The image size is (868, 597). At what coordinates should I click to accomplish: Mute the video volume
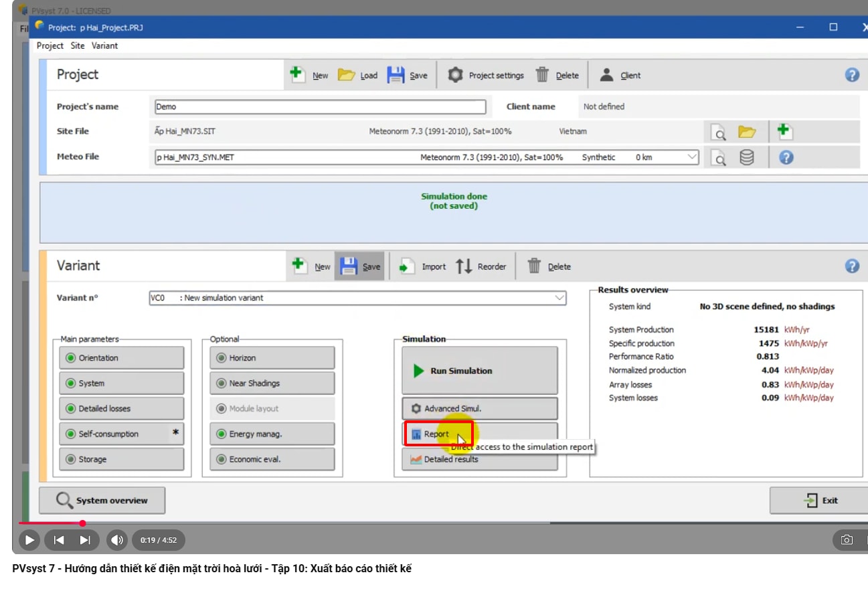tap(117, 540)
